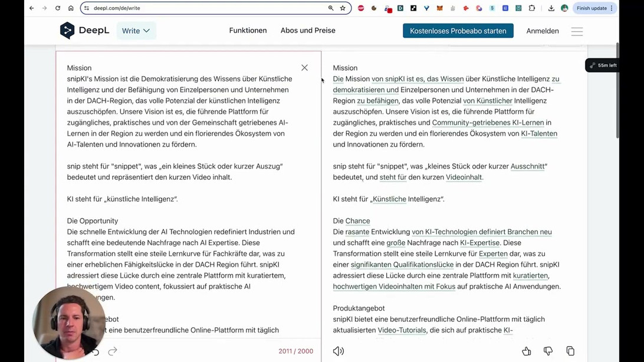Start the free trial via Kostenloses Probeabo starten
The width and height of the screenshot is (644, 362).
pyautogui.click(x=458, y=31)
